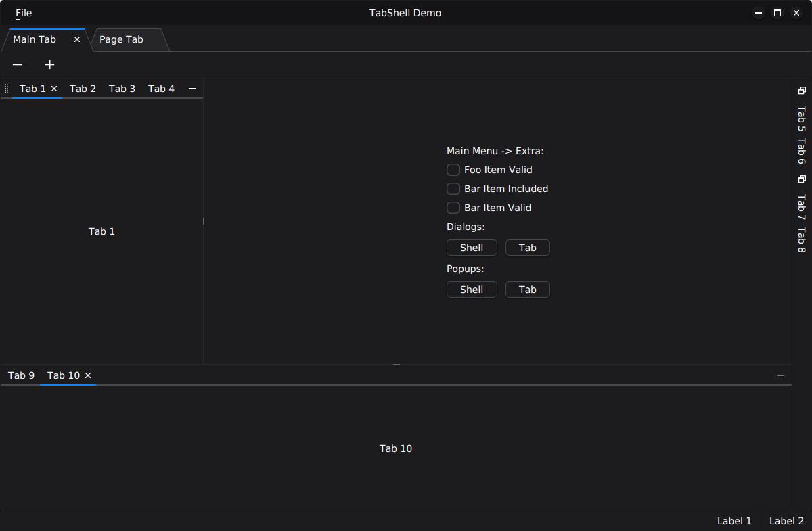Click the Tab button under Dialogs
Viewport: 812px width, 531px height.
[528, 248]
